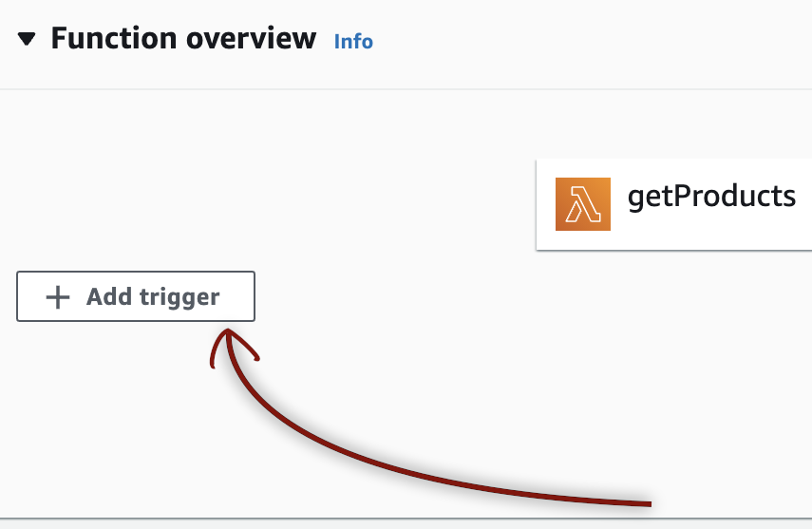Collapse the Function overview section triangle
The width and height of the screenshot is (812, 529).
(x=27, y=39)
